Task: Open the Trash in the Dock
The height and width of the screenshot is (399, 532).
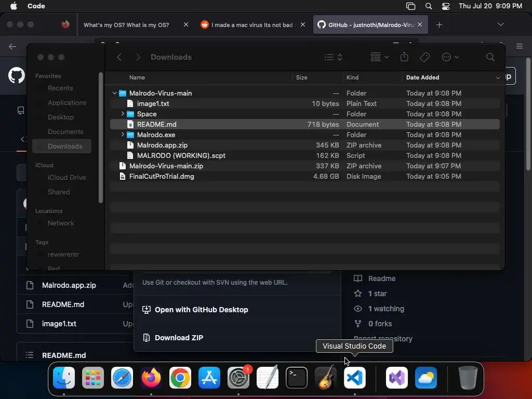Action: click(x=468, y=378)
